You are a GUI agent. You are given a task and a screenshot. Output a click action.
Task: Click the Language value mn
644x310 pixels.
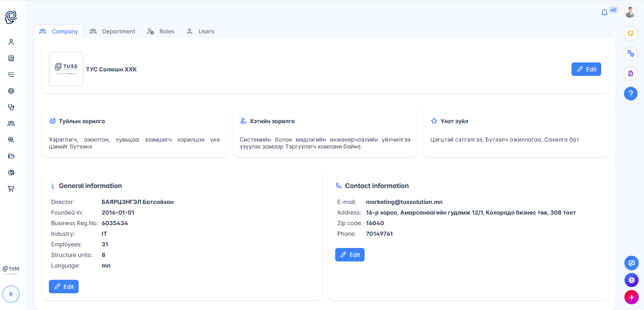pyautogui.click(x=106, y=266)
